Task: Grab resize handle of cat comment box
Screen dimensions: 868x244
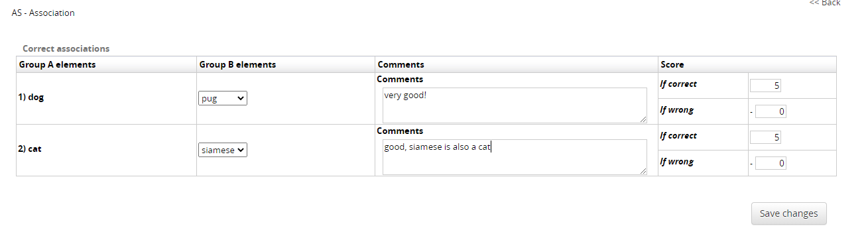Action: click(643, 171)
